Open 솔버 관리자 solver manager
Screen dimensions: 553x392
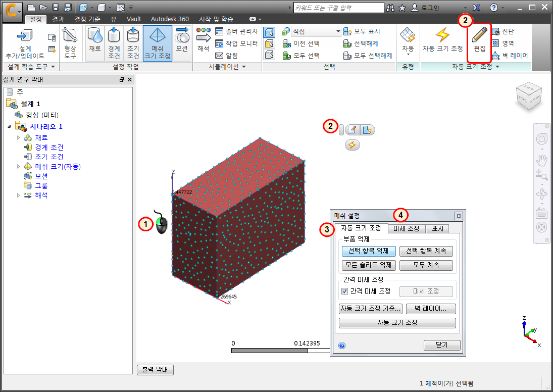[x=237, y=31]
